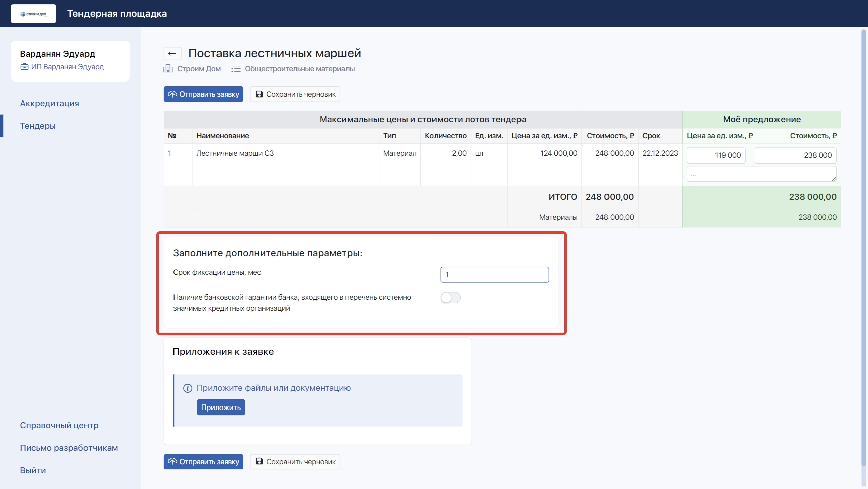Open Письмо разработчикам
Screen dimensions: 868x489
68,448
